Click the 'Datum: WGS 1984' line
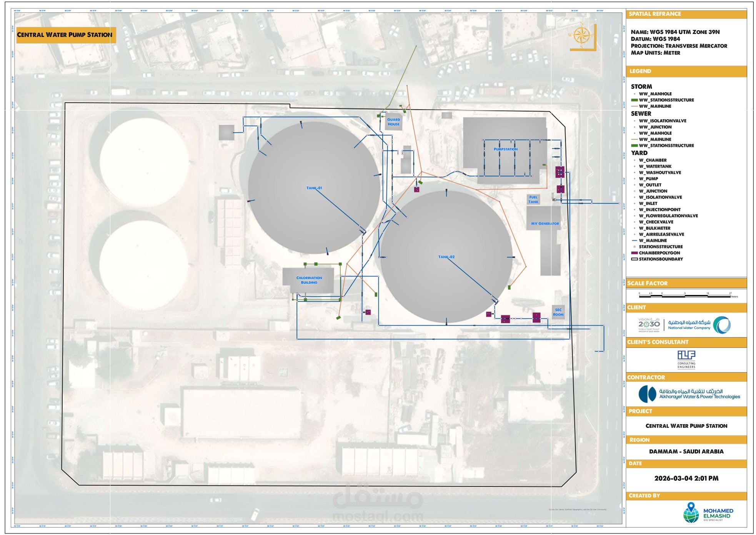 655,39
